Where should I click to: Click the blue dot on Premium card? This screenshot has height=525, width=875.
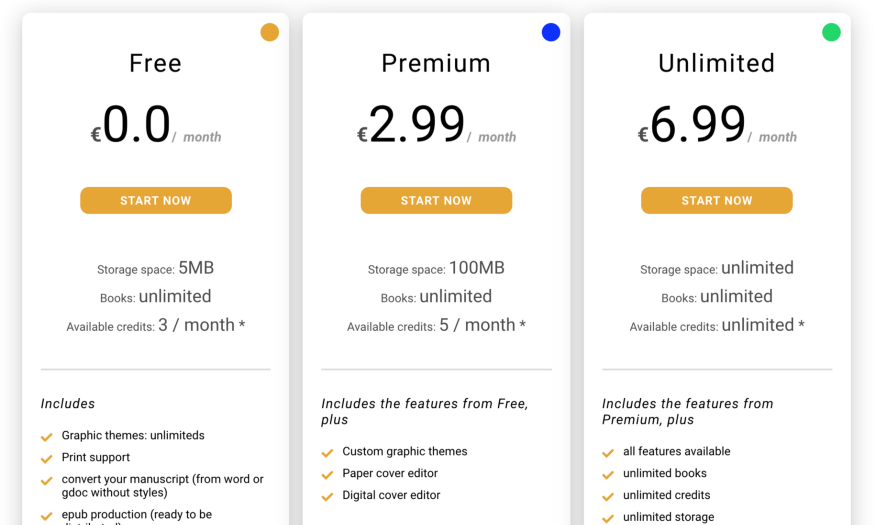click(551, 32)
